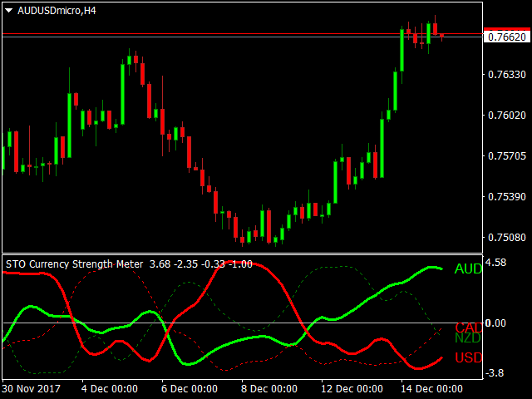Click the 0.75080 price scale value
Viewport: 532px width, 399px height.
[x=507, y=237]
